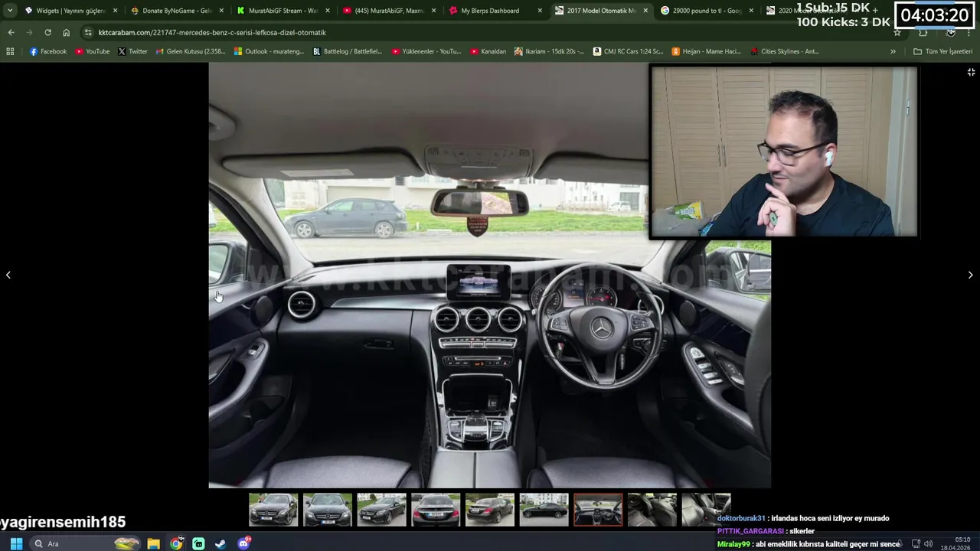Close the My Blerps Dashboard tab
Image resolution: width=980 pixels, height=551 pixels.
point(540,11)
